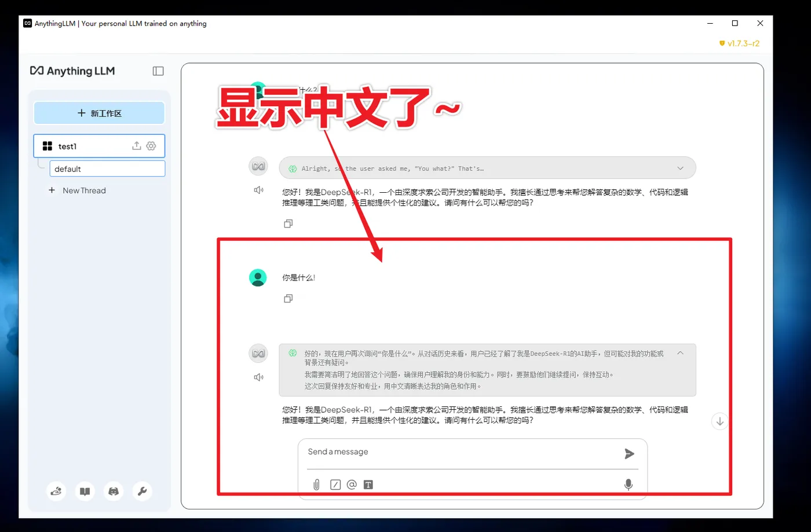This screenshot has width=811, height=532.
Task: Click the AnythingLLM app icon in title bar
Action: [x=27, y=23]
